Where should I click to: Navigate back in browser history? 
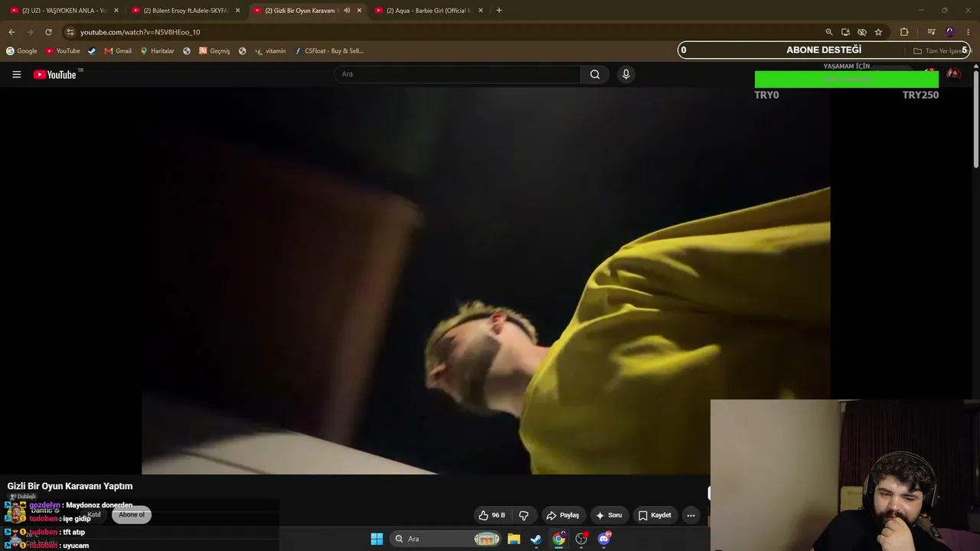[11, 32]
